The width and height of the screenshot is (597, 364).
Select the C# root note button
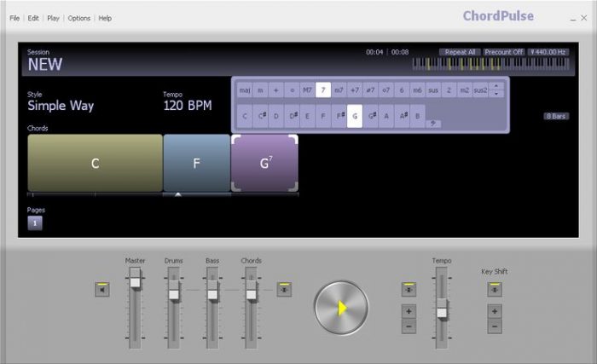[x=261, y=116]
